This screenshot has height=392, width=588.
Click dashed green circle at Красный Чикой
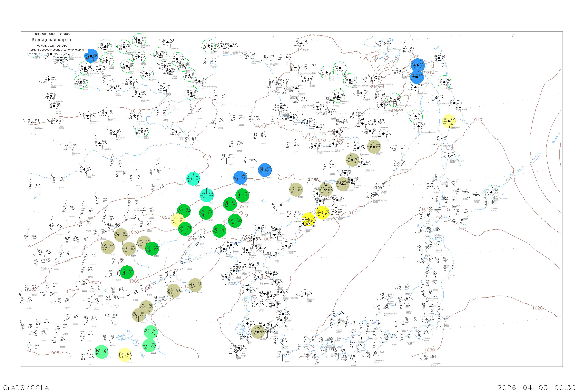(x=85, y=68)
